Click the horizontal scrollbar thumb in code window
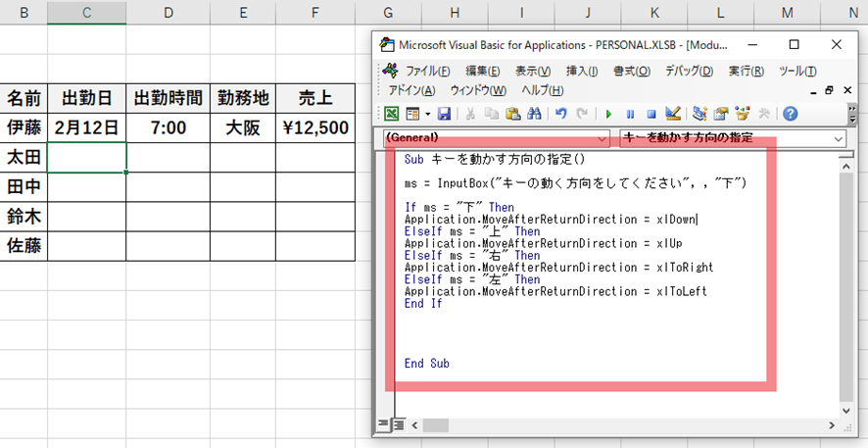Viewport: 868px width, 448px height. 435,425
